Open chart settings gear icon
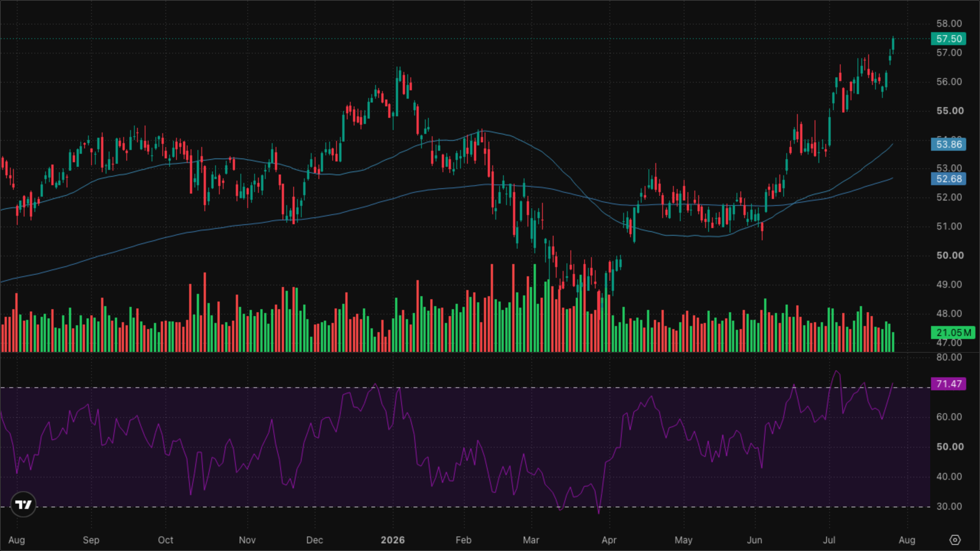This screenshot has height=551, width=980. [955, 540]
